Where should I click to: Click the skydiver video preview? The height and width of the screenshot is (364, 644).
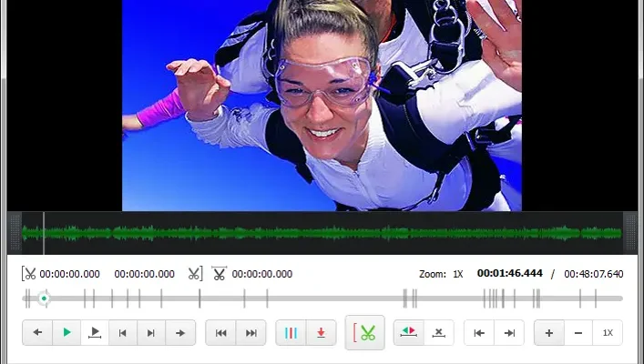(x=322, y=105)
